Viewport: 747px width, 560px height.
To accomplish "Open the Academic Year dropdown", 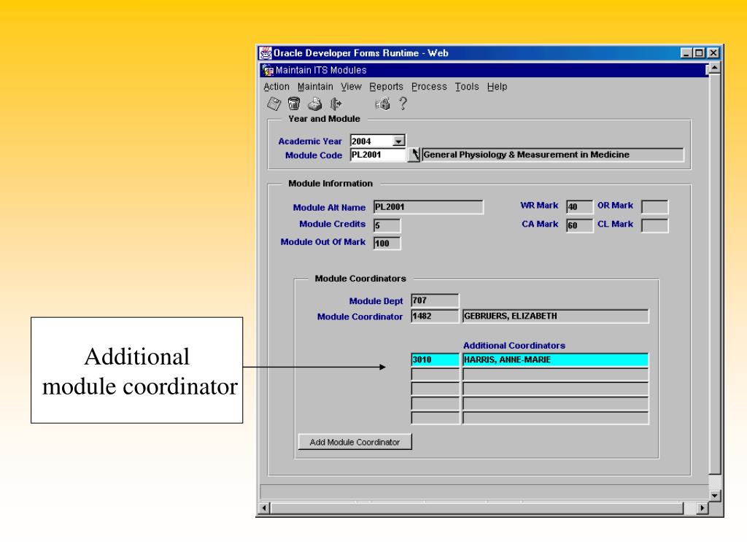I will pos(399,141).
